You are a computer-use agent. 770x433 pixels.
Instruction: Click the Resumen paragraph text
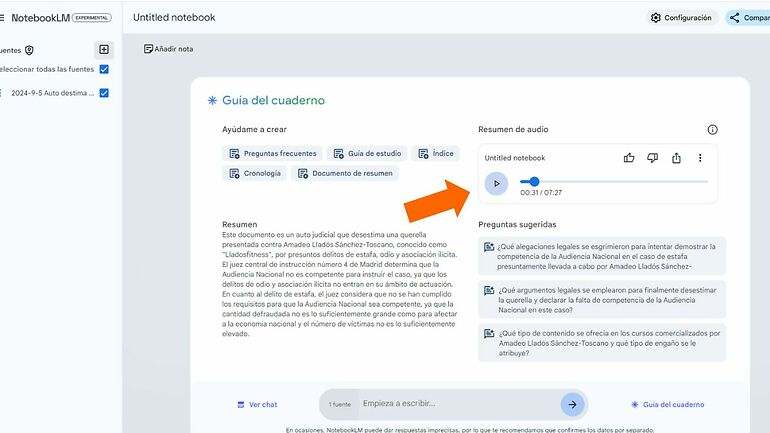pos(339,284)
